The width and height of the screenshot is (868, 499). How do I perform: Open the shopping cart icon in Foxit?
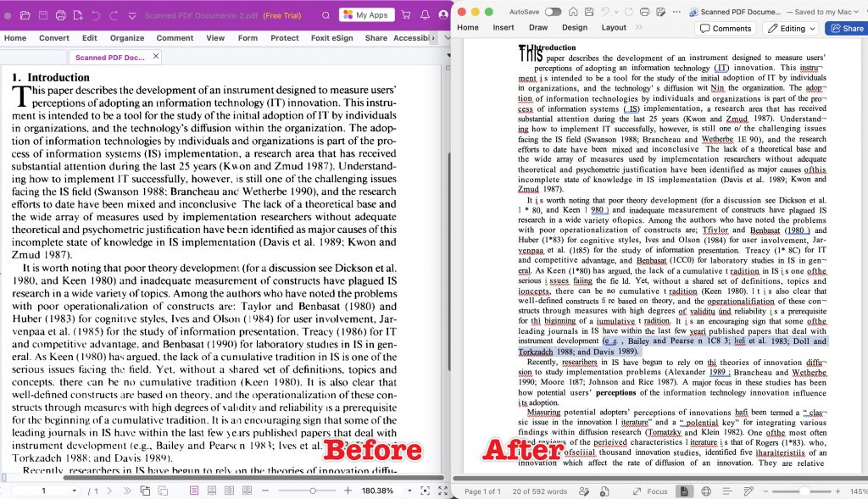coord(406,15)
